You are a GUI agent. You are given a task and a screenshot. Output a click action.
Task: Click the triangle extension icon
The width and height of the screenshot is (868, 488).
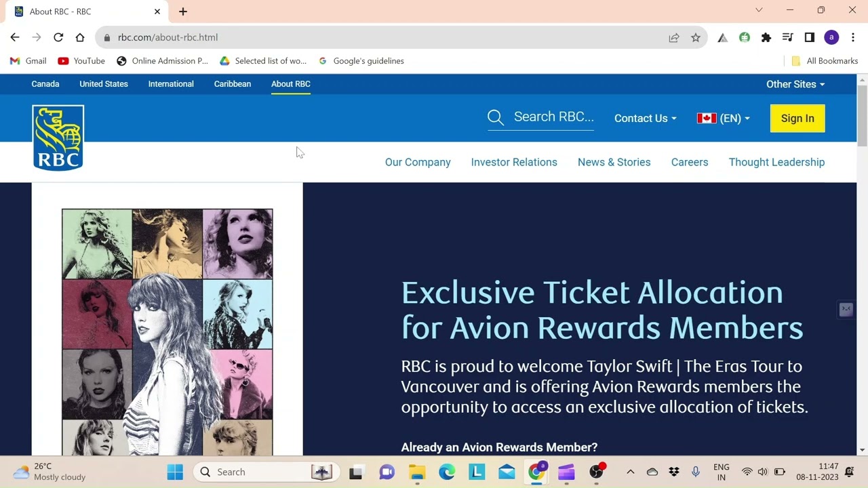point(723,37)
